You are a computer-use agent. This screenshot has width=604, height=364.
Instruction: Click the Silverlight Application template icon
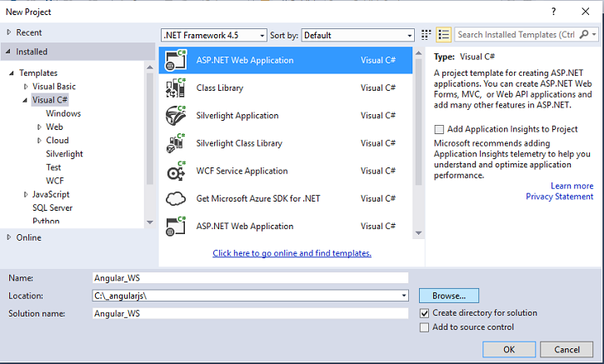(176, 116)
